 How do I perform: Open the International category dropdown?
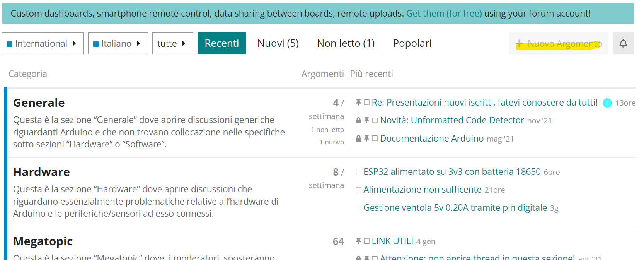(x=43, y=43)
